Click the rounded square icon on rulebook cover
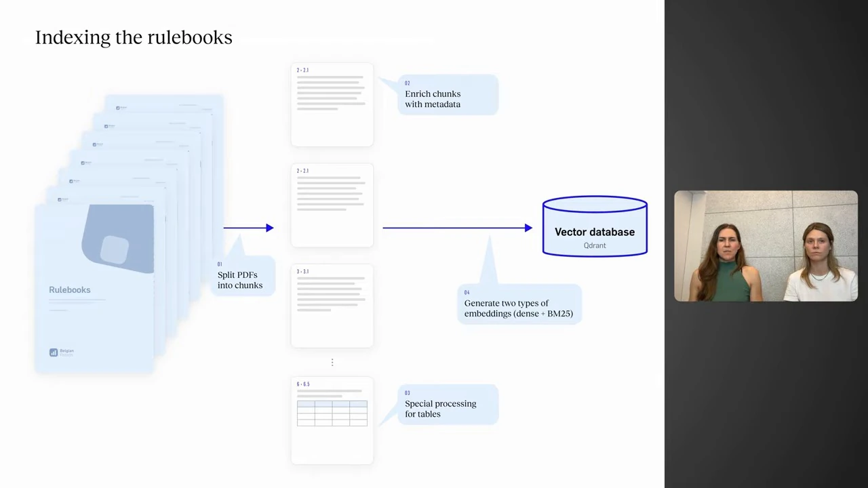This screenshot has width=868, height=488. (115, 249)
